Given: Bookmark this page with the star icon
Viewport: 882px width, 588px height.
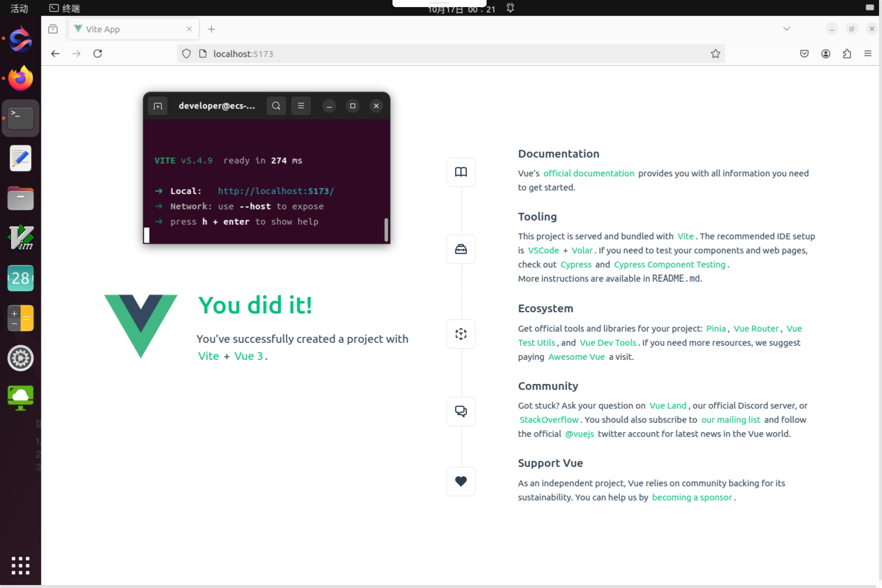Looking at the screenshot, I should coord(715,54).
